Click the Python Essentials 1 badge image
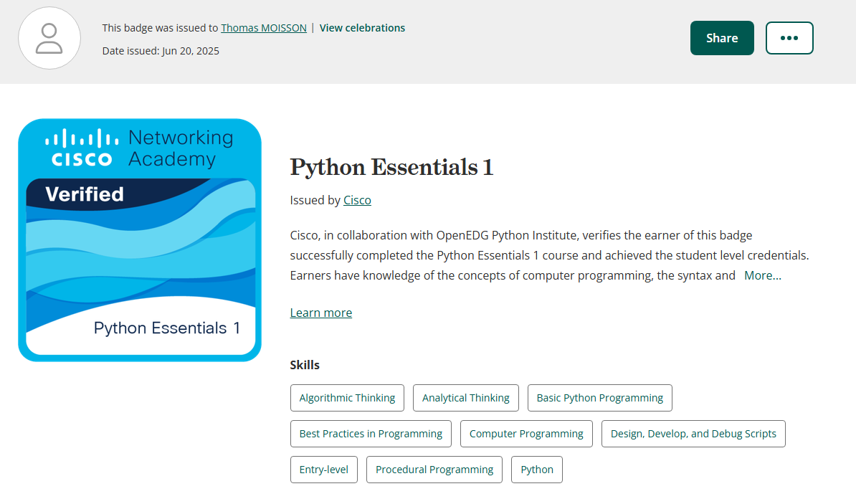 [x=140, y=240]
